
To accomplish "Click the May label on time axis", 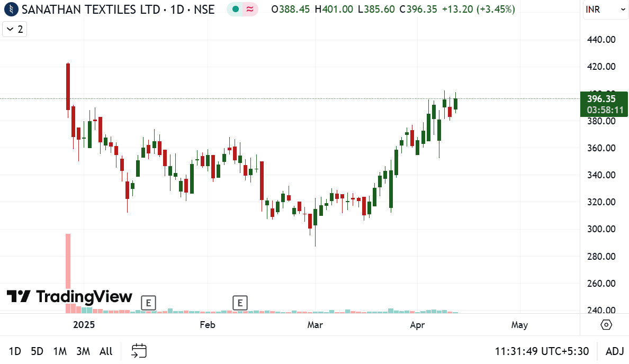I will (x=519, y=325).
